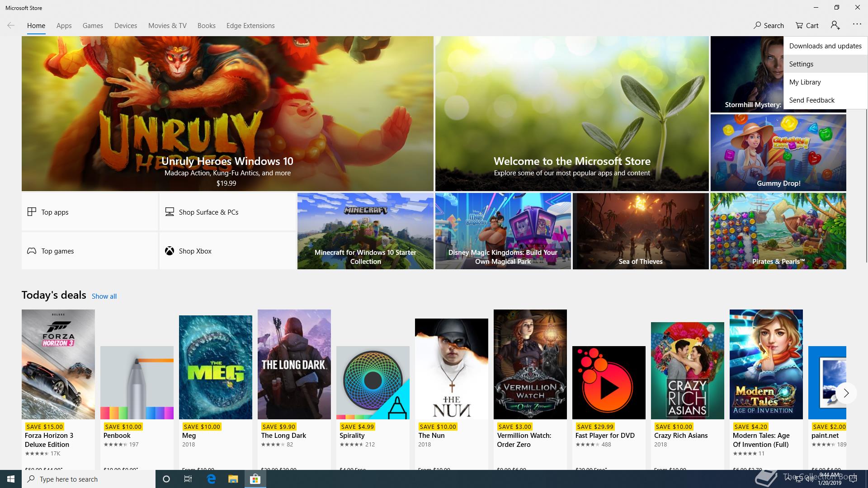Launch Microsoft Edge from taskbar
This screenshot has width=868, height=488.
[211, 479]
